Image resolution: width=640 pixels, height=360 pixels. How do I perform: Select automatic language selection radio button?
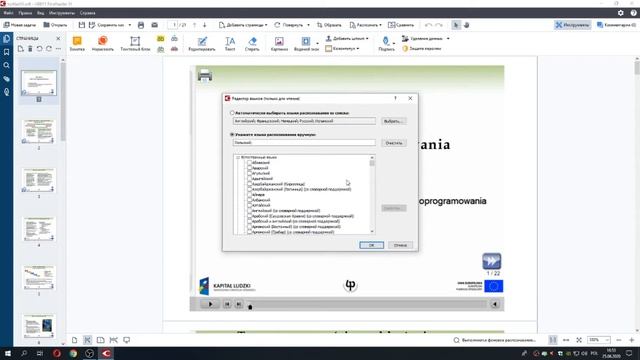[x=232, y=113]
